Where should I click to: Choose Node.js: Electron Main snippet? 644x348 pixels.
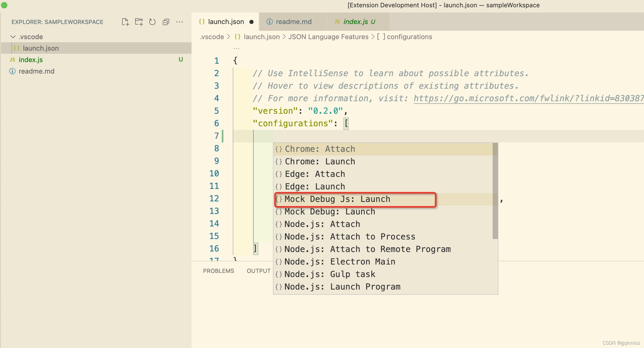click(383, 262)
